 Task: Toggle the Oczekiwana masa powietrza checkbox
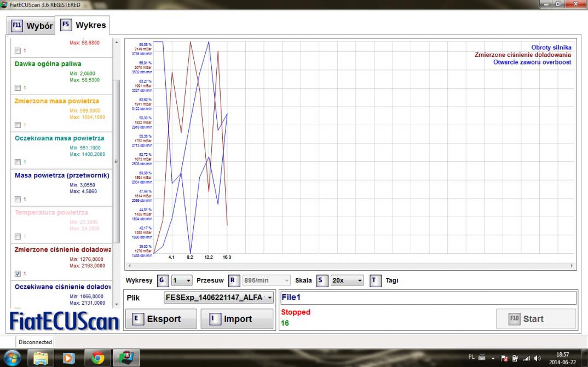click(18, 162)
